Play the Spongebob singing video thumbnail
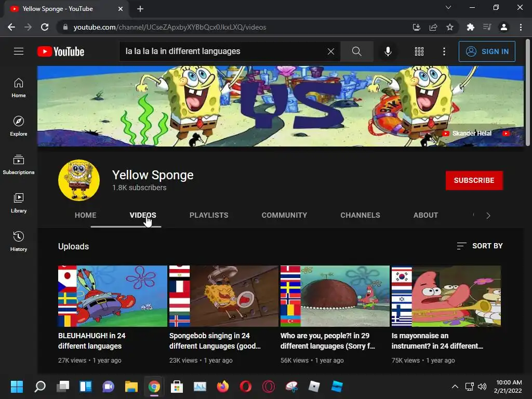Screen dimensions: 532x399 (x=224, y=296)
